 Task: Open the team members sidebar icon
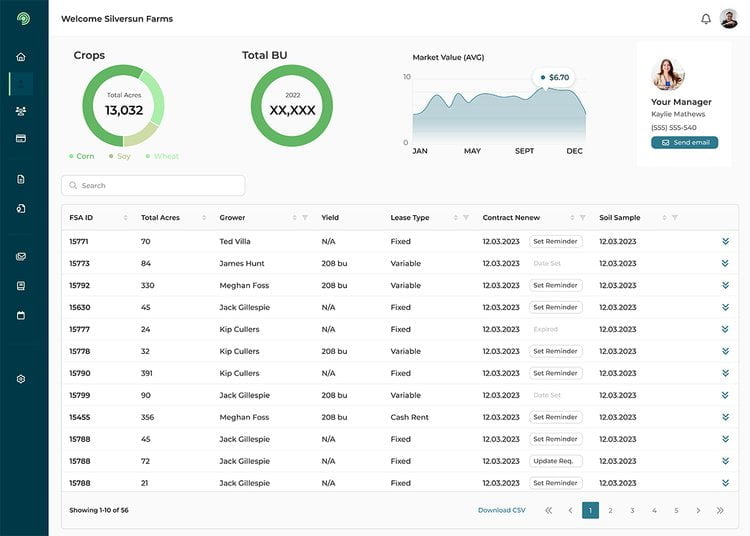click(21, 111)
